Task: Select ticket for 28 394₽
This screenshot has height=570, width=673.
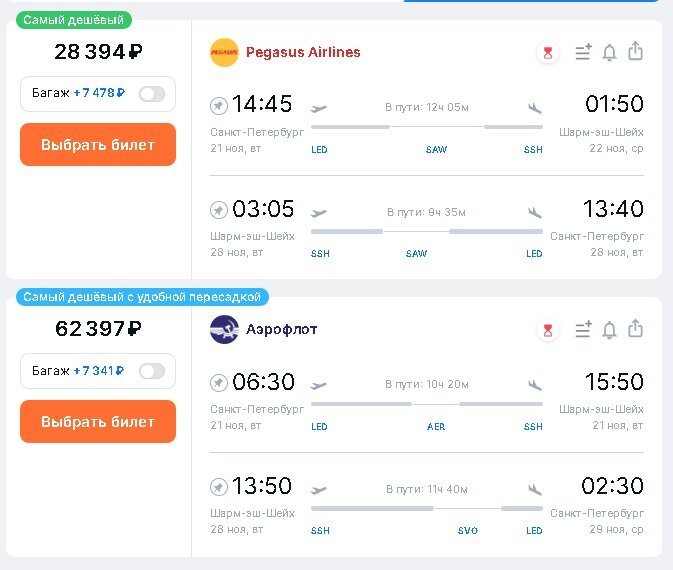Action: coord(98,145)
